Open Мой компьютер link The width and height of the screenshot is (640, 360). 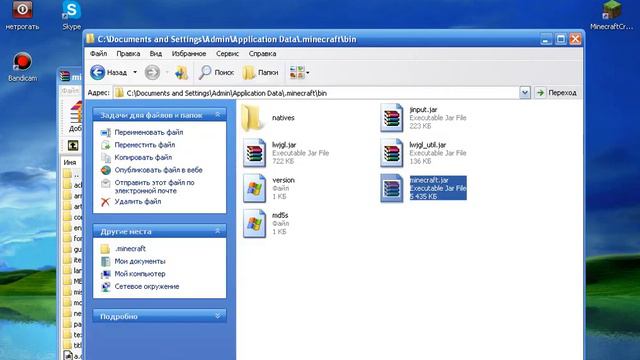[x=140, y=274]
